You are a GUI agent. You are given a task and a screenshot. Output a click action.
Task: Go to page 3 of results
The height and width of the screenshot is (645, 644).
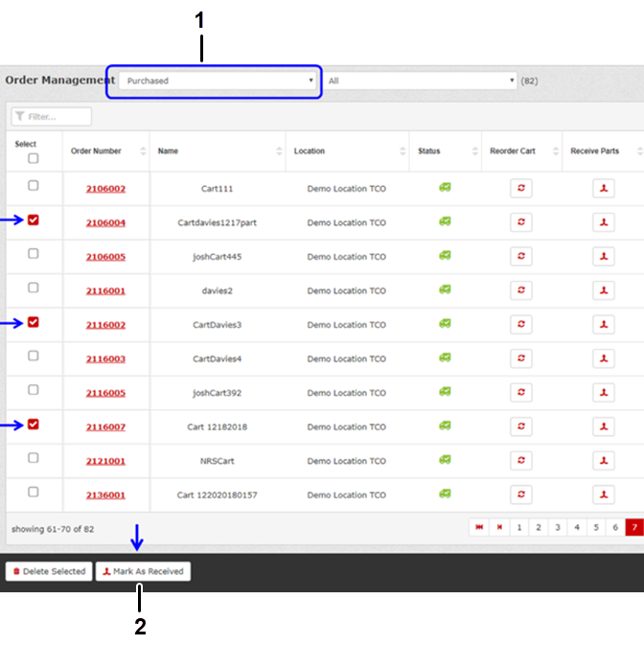(558, 527)
